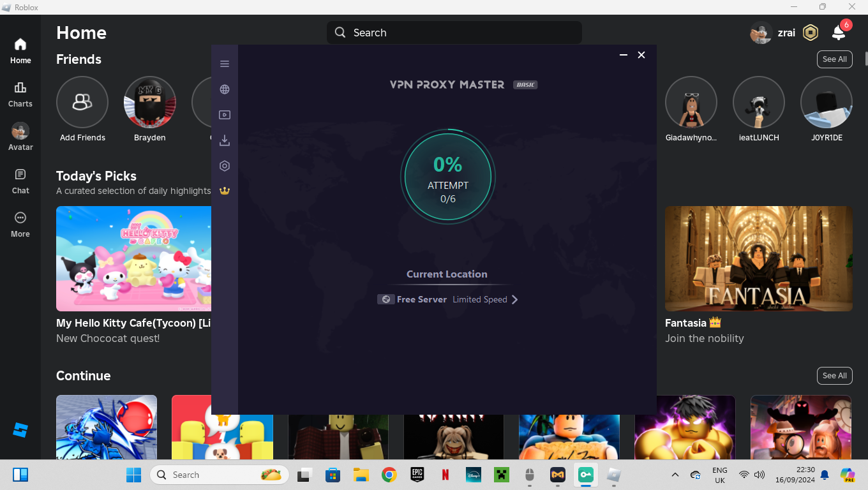The width and height of the screenshot is (868, 490).
Task: Open the zrai profile avatar
Action: 761,33
